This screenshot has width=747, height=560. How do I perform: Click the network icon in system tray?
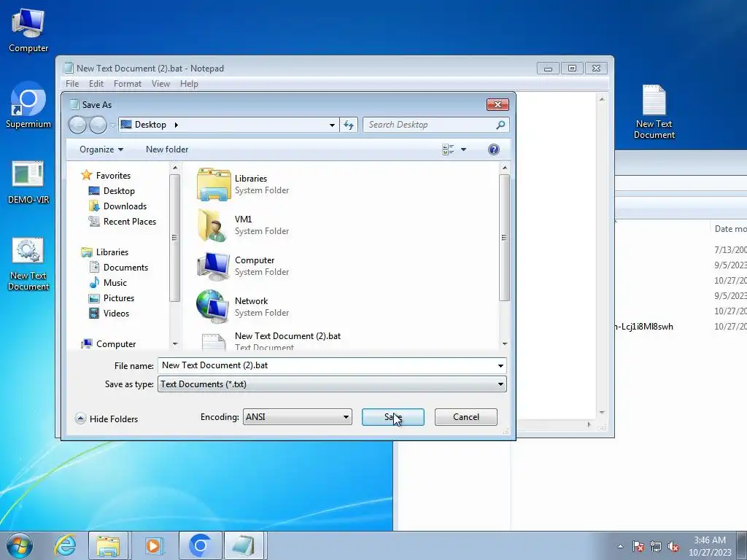pyautogui.click(x=656, y=546)
